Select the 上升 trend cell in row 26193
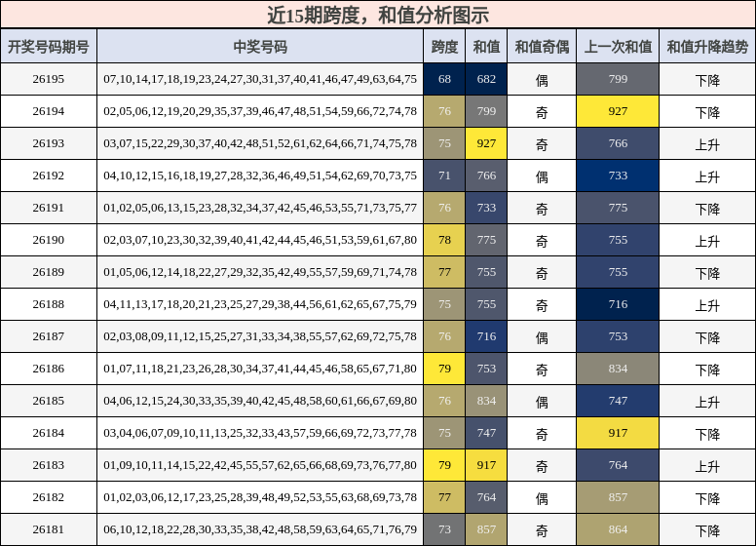This screenshot has width=756, height=546. (708, 144)
